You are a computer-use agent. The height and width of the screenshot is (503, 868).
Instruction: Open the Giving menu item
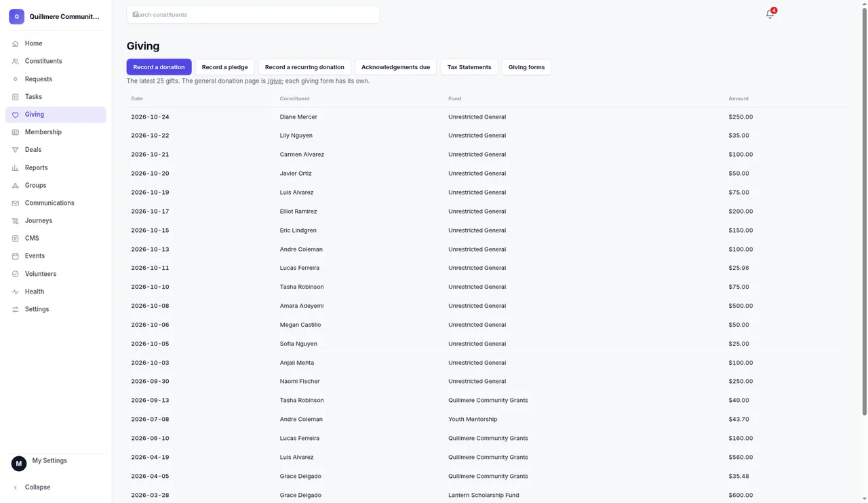pos(56,115)
